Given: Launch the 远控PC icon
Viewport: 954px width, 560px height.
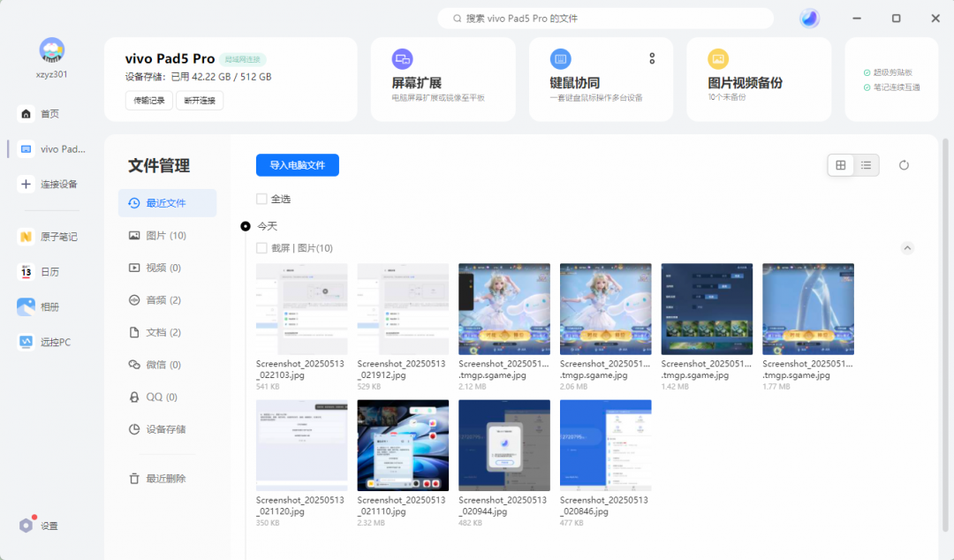Looking at the screenshot, I should (26, 342).
